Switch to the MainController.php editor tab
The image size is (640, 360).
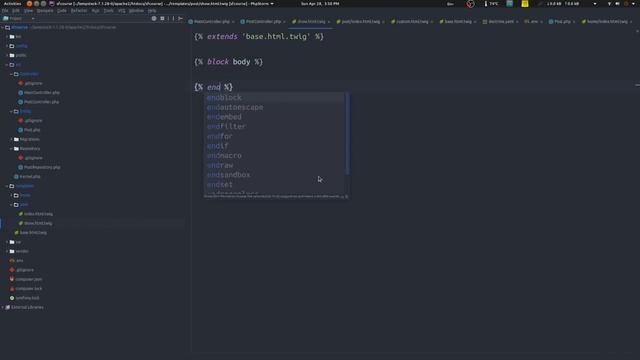pos(211,22)
